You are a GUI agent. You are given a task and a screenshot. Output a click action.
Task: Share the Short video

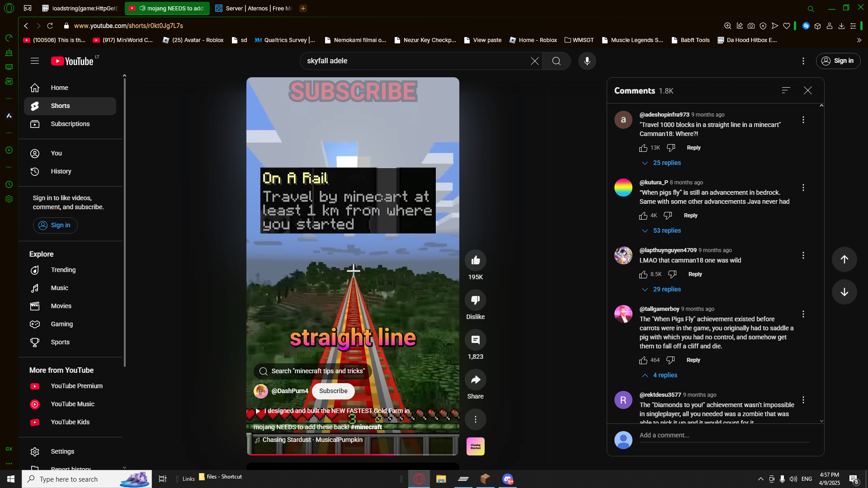[x=476, y=380]
